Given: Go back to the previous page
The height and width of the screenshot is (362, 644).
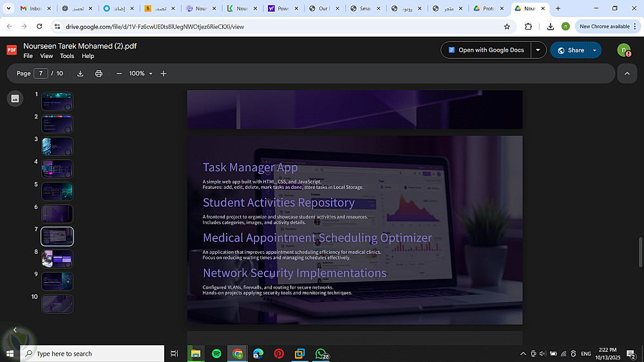Looking at the screenshot, I should [x=10, y=26].
